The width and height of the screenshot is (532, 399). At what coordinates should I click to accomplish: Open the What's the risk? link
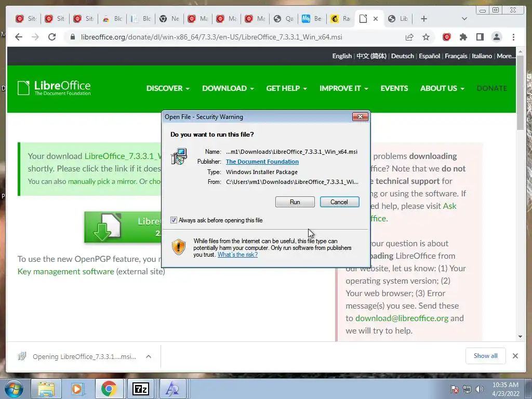tap(237, 255)
